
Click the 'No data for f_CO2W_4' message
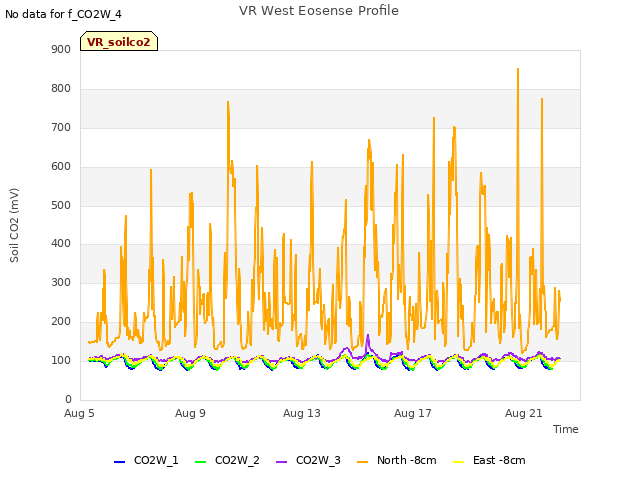pyautogui.click(x=63, y=14)
